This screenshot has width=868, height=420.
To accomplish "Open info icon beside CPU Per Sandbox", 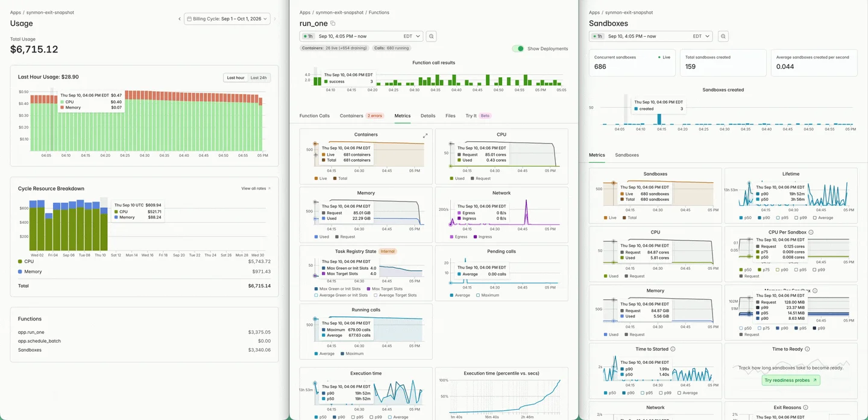I will 811,232.
